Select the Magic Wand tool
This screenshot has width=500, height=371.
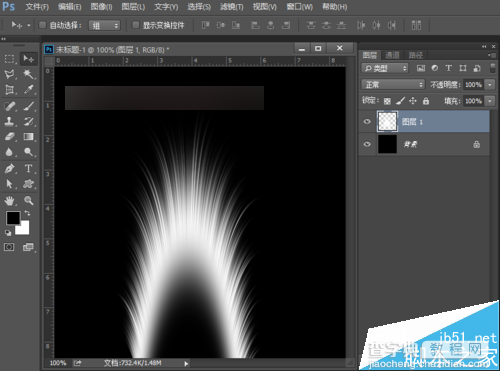[28, 74]
